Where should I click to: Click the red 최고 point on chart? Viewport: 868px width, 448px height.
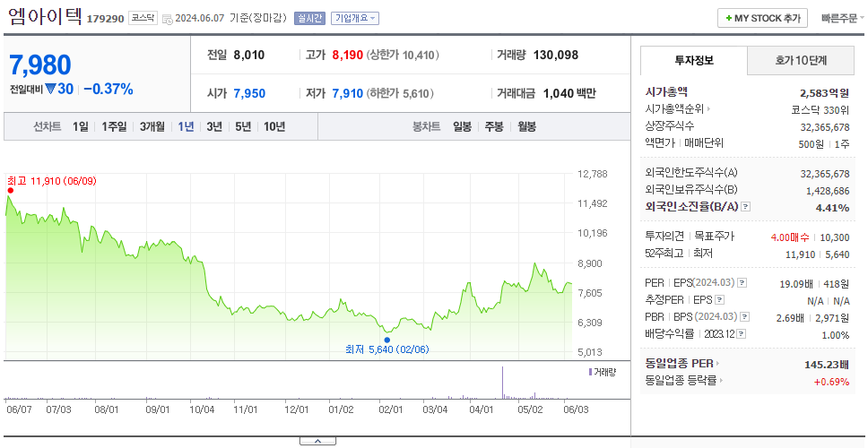10,190
